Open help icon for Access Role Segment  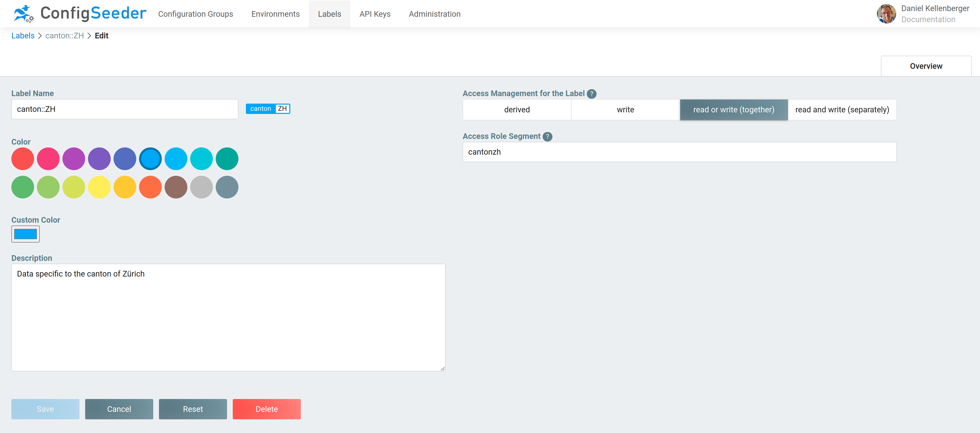[547, 137]
